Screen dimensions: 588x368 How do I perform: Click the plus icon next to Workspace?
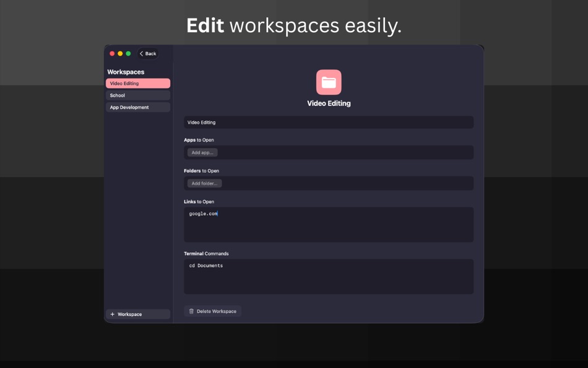(111, 314)
